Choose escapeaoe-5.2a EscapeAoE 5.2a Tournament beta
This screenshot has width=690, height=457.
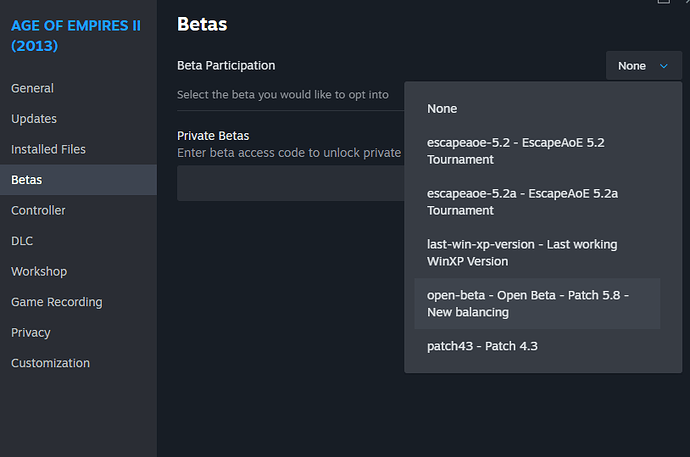coord(537,202)
